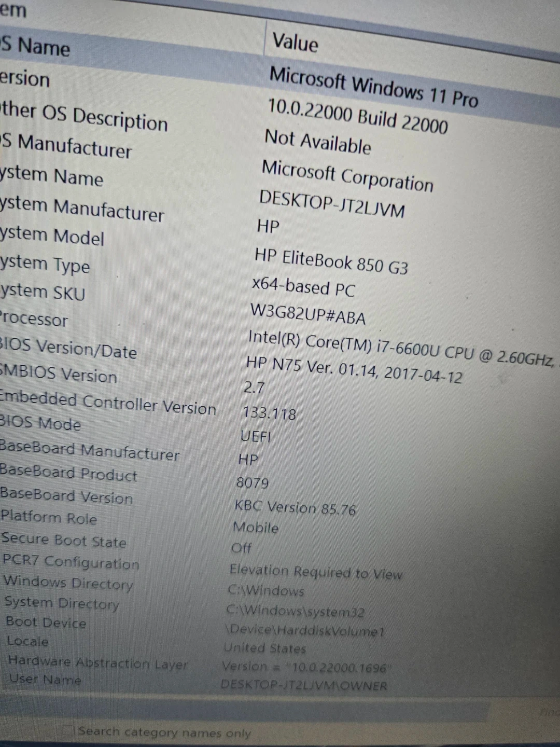The image size is (560, 747).
Task: Click the Find what search field
Action: pos(544,713)
